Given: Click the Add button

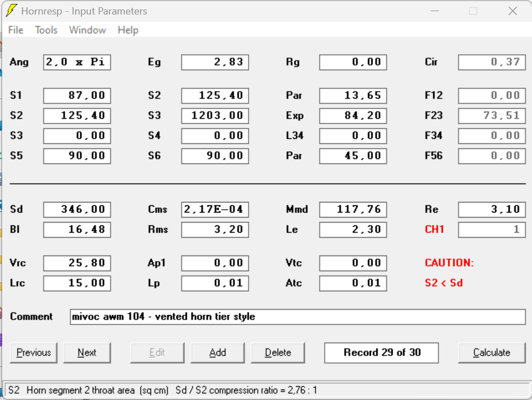Looking at the screenshot, I should pyautogui.click(x=217, y=353).
